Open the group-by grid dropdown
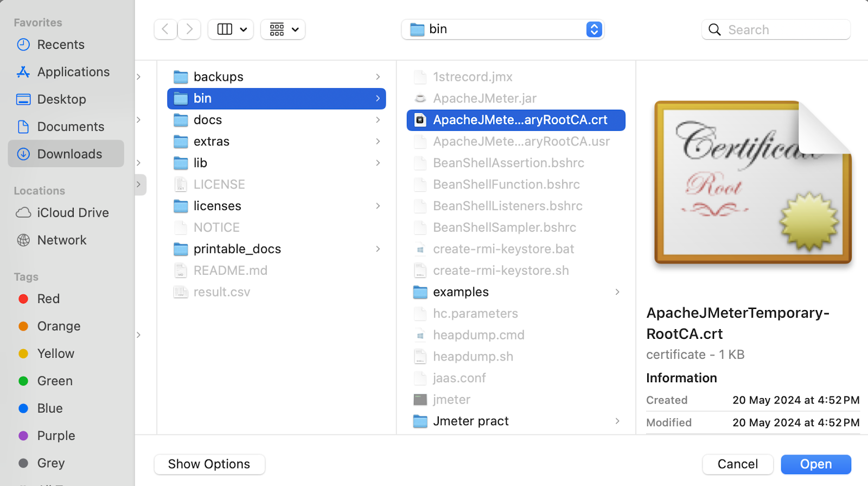 pyautogui.click(x=283, y=29)
